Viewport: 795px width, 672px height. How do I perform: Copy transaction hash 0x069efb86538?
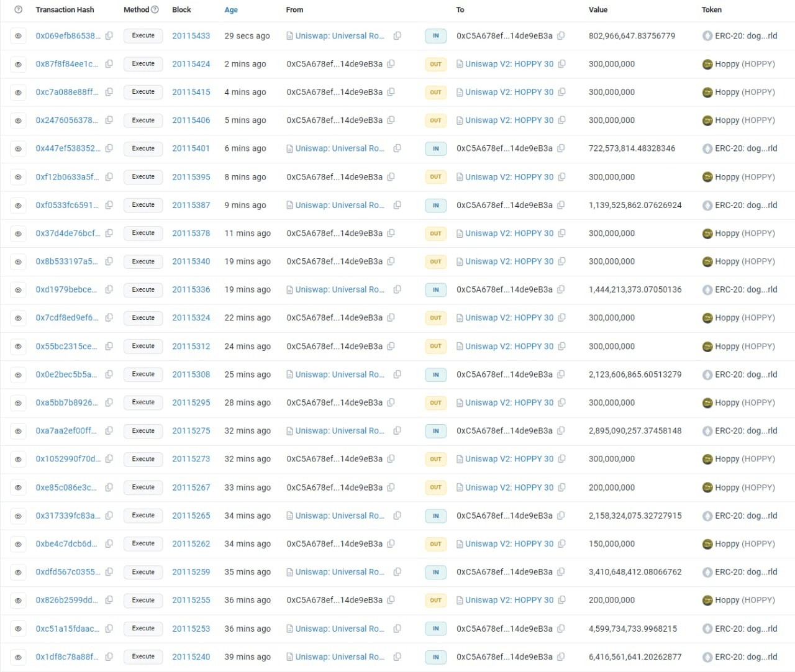click(109, 36)
